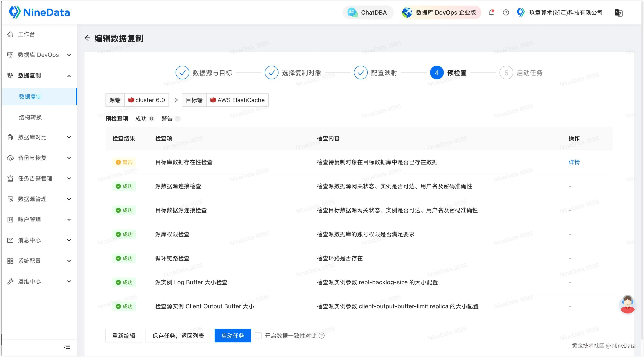Switch language with the translate icon
644x357 pixels.
(618, 12)
